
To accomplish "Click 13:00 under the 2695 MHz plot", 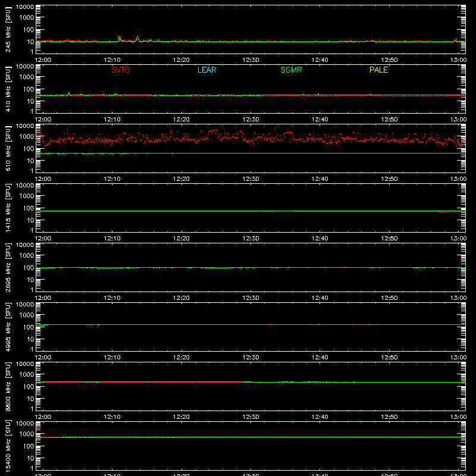I will (458, 298).
